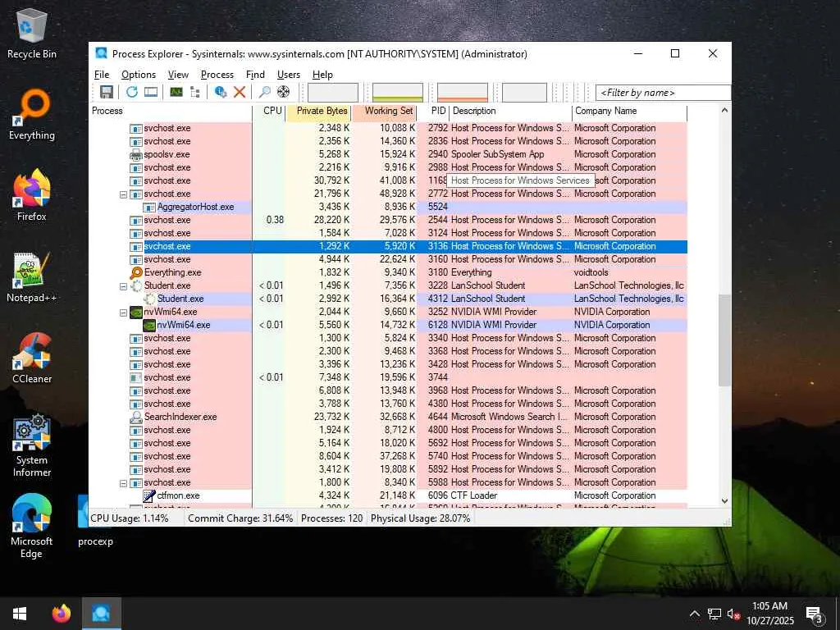The image size is (840, 630).
Task: Click Physical Usage: 28.07% in status bar
Action: [x=420, y=518]
